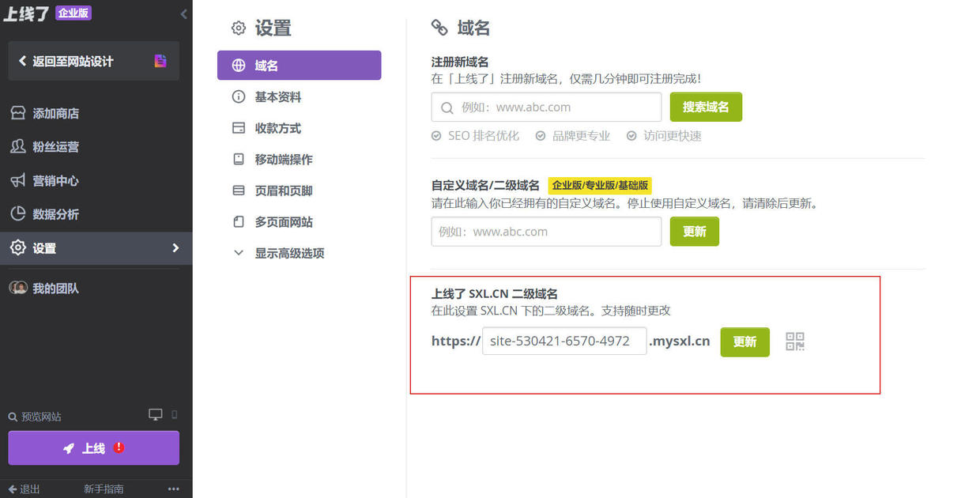The width and height of the screenshot is (980, 498).
Task: Expand the 设置 settings arrow
Action: click(x=178, y=247)
